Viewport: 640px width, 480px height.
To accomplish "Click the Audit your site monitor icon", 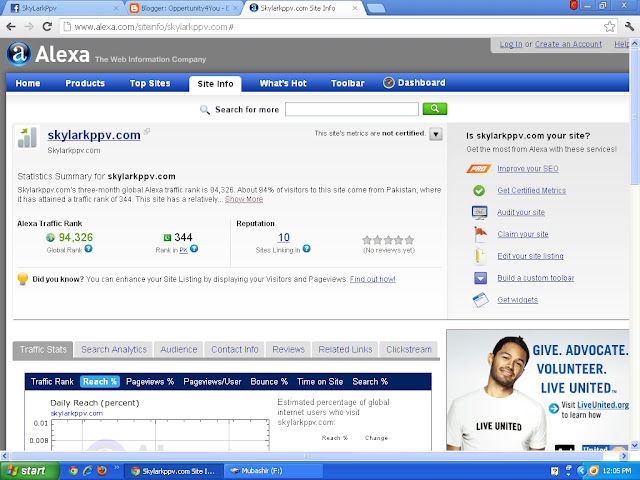I will point(479,212).
